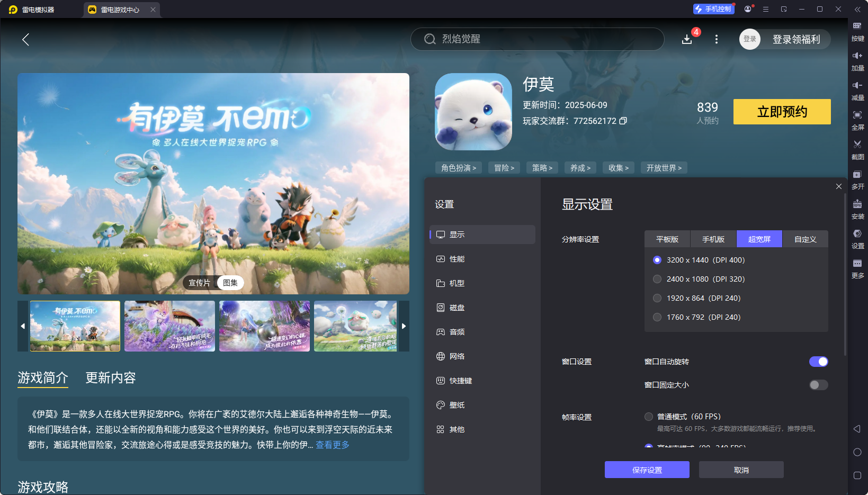Click install APK icon in sidebar
This screenshot has height=495, width=868.
coord(857,204)
